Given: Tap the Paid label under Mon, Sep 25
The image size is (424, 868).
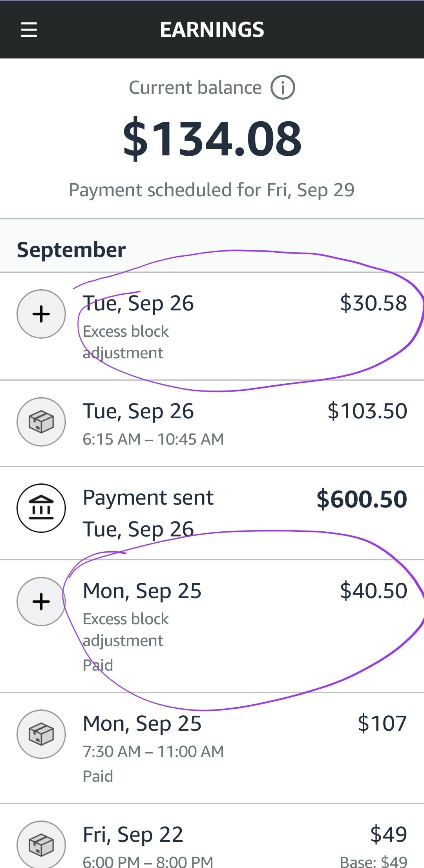Looking at the screenshot, I should 98,776.
